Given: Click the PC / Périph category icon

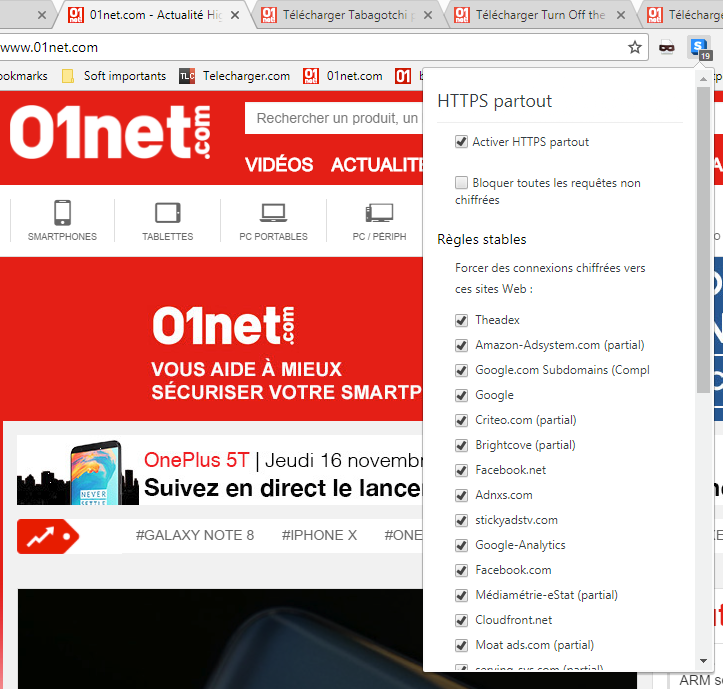Looking at the screenshot, I should [x=379, y=213].
